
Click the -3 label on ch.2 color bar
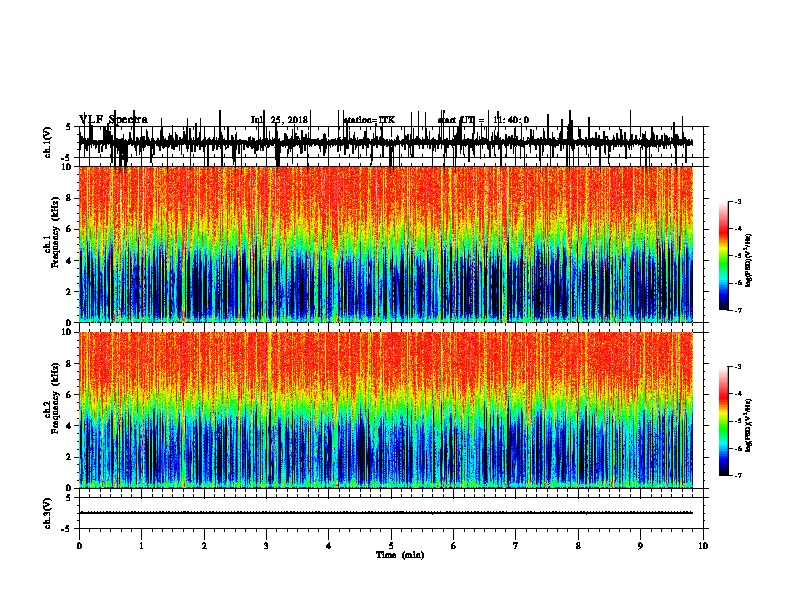tap(739, 367)
